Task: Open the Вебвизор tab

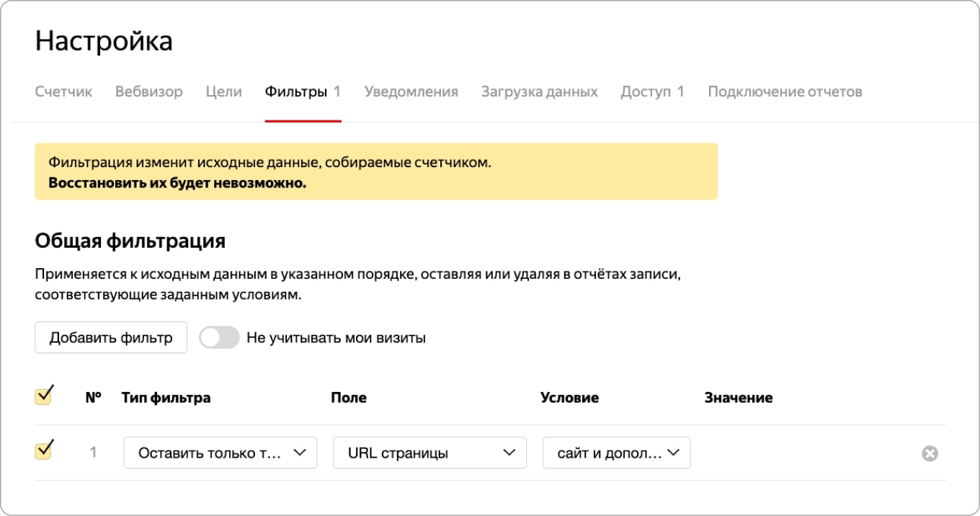Action: (149, 92)
